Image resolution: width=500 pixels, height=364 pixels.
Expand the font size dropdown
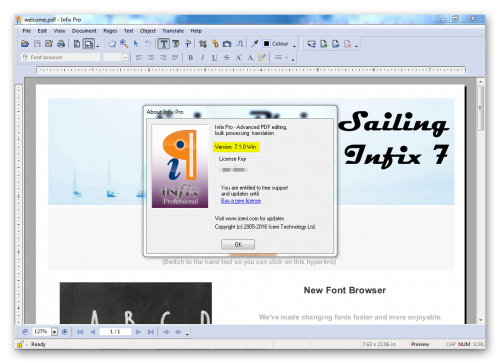point(125,57)
